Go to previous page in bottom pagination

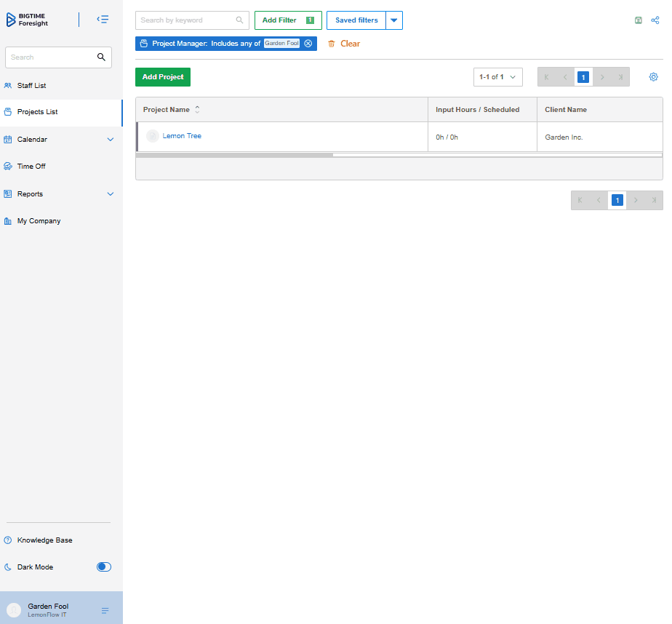(x=599, y=200)
